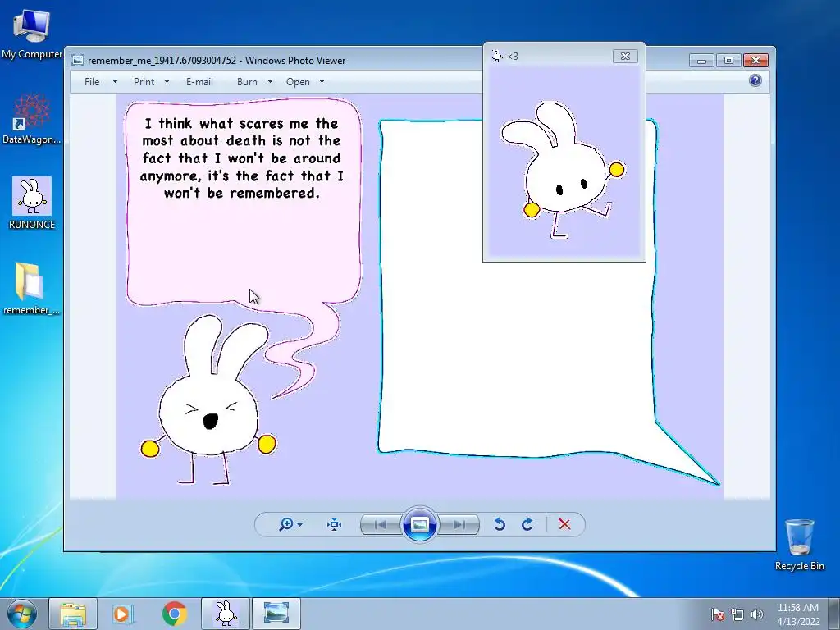This screenshot has height=630, width=840.
Task: Click the cartwheeling bunny image in <3 window
Action: click(563, 169)
